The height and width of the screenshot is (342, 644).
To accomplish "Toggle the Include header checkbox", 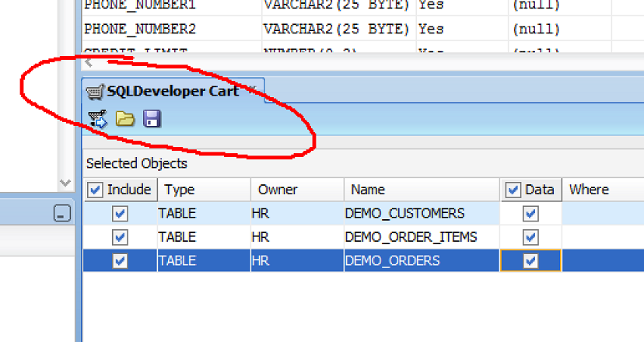I will pos(95,190).
